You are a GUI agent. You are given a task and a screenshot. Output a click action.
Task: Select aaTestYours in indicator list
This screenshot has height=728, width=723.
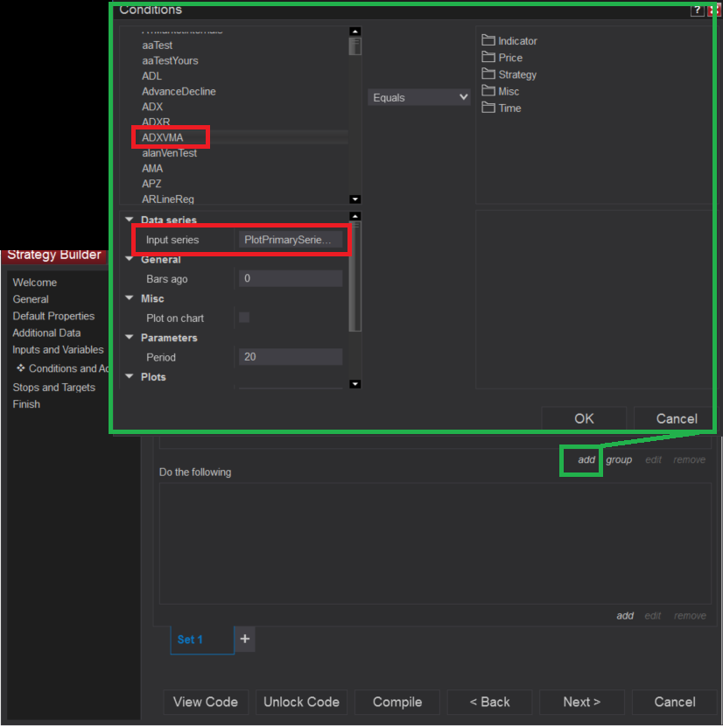pyautogui.click(x=170, y=60)
